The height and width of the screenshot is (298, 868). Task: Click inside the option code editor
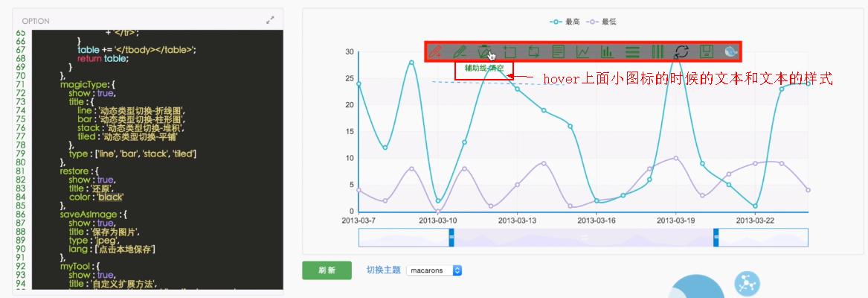(x=157, y=160)
